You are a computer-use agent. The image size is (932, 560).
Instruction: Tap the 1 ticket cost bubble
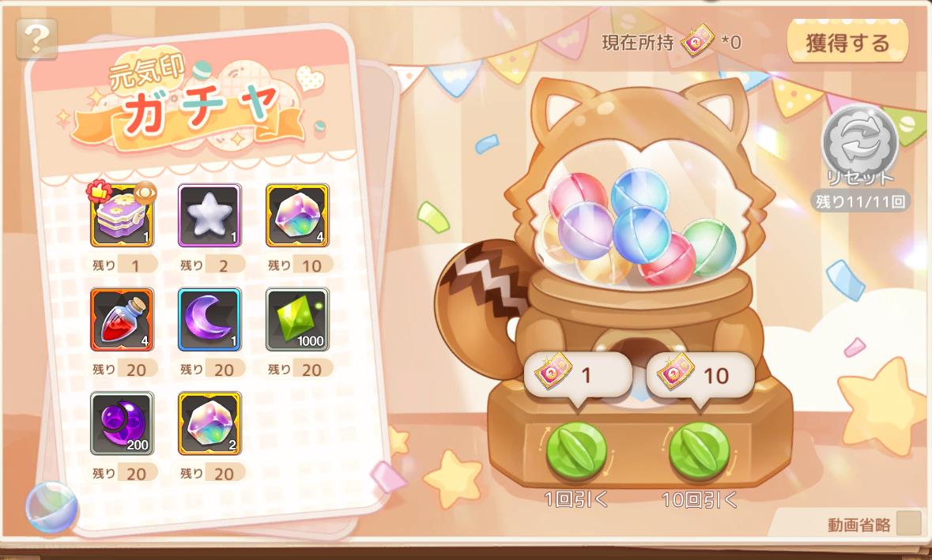tap(577, 376)
